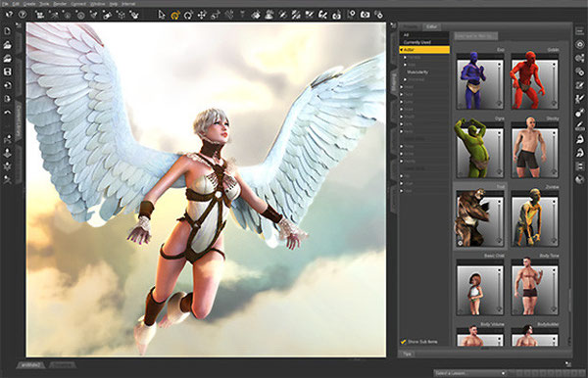Click the running-figure pose icon in right toolbar
Viewport: 588px width, 378px height.
[x=580, y=99]
